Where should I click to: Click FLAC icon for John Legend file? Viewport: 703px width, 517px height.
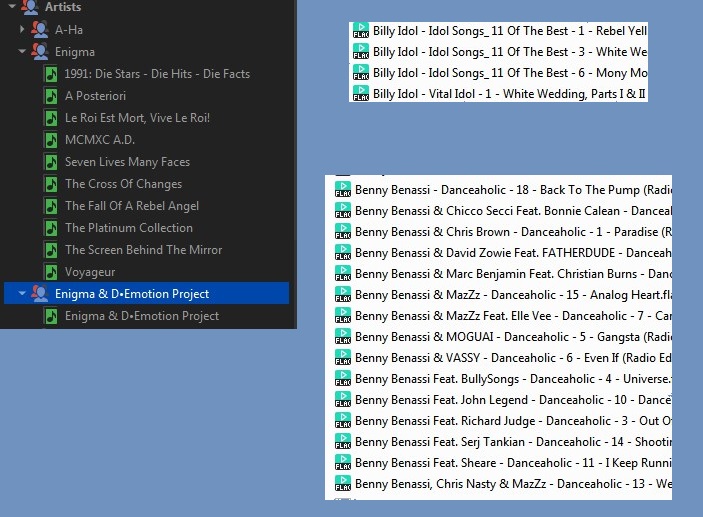[x=343, y=400]
